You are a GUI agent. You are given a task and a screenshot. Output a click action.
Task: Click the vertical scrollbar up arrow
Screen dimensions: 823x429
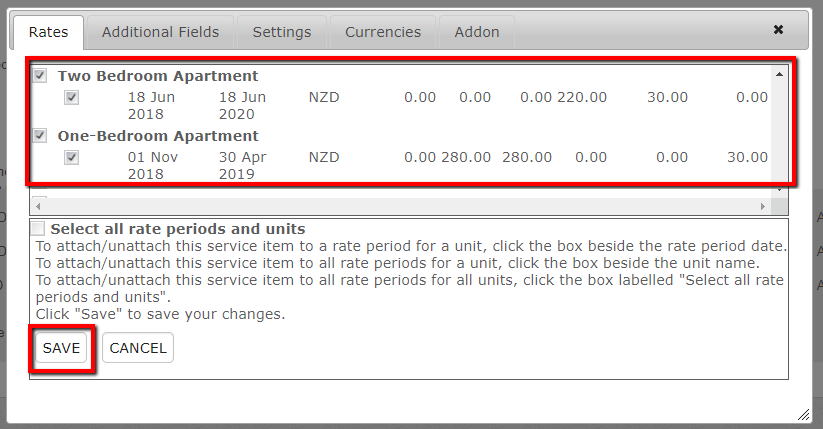pyautogui.click(x=779, y=75)
